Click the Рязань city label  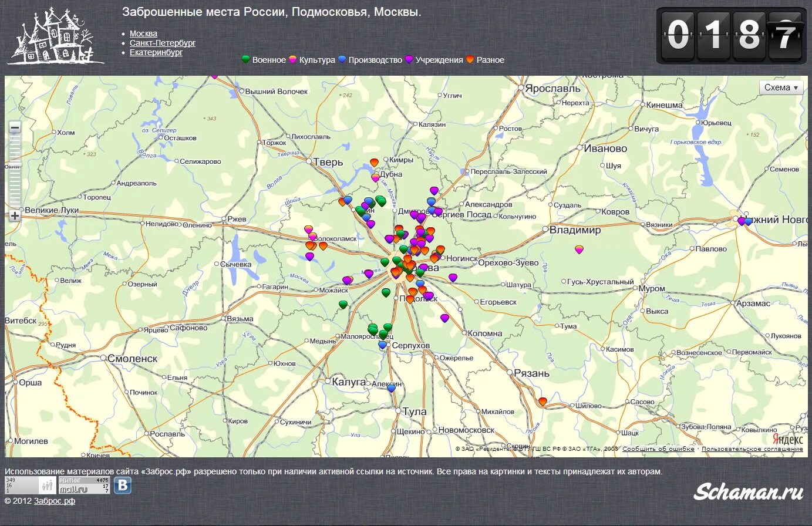coord(532,373)
